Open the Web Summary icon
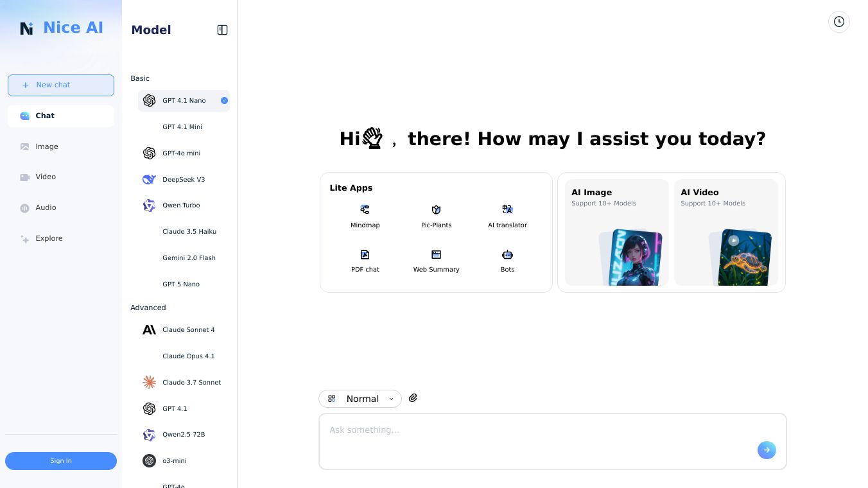This screenshot has height=488, width=868. click(x=437, y=254)
